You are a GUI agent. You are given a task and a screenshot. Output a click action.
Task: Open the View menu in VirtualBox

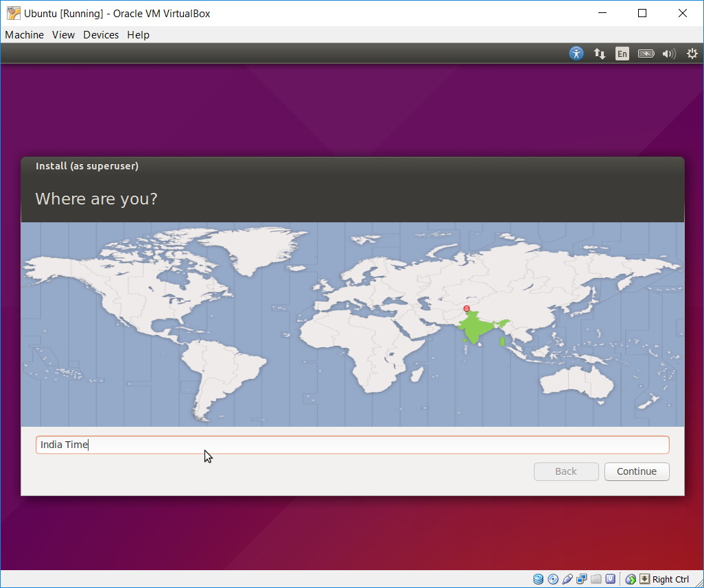point(63,34)
